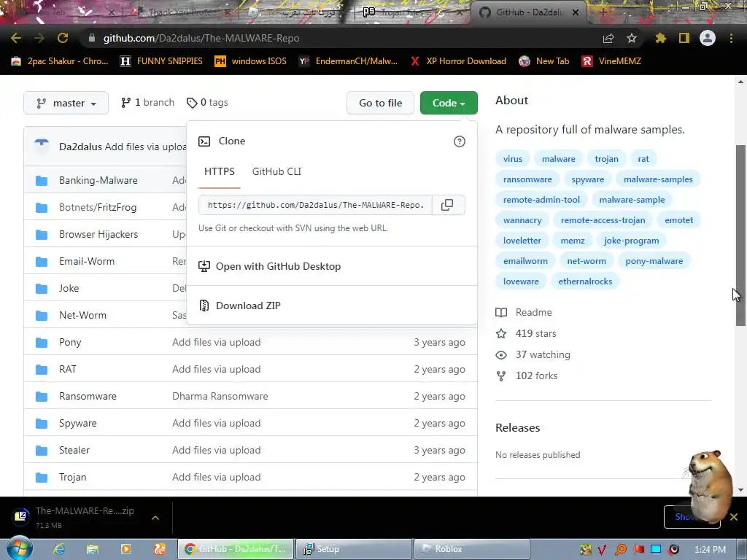747x560 pixels.
Task: Open the pony-malware topic tag
Action: point(654,261)
